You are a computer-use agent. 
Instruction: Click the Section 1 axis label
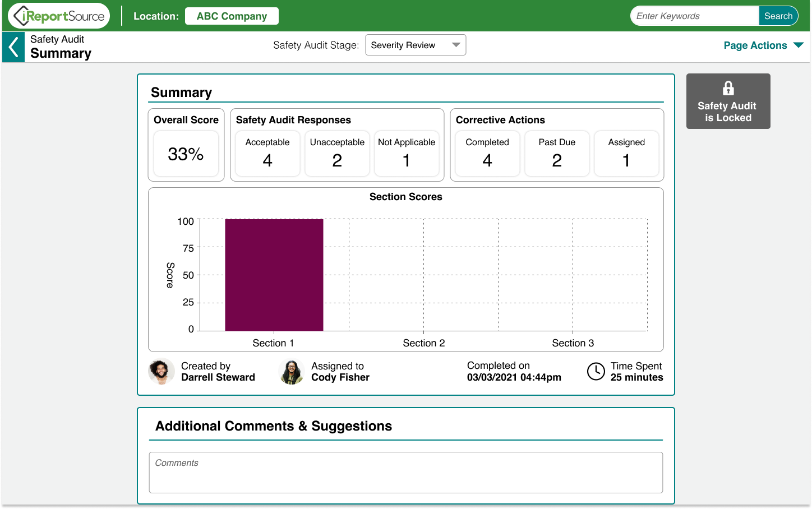tap(273, 343)
